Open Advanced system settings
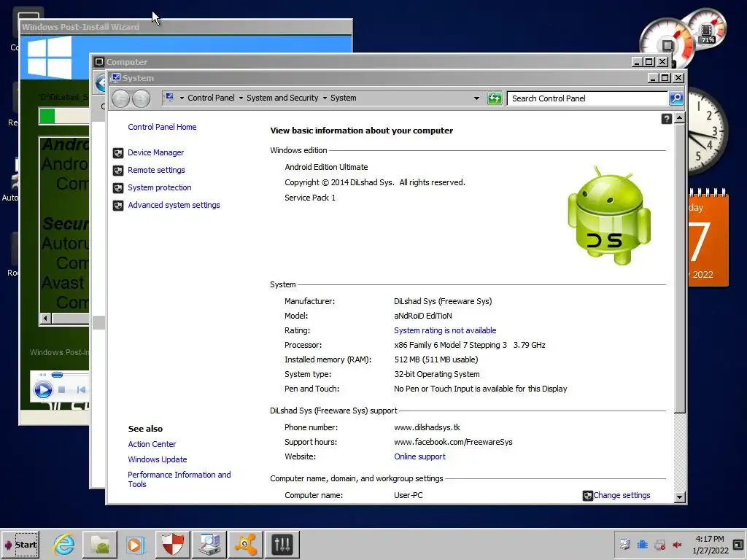 [174, 205]
